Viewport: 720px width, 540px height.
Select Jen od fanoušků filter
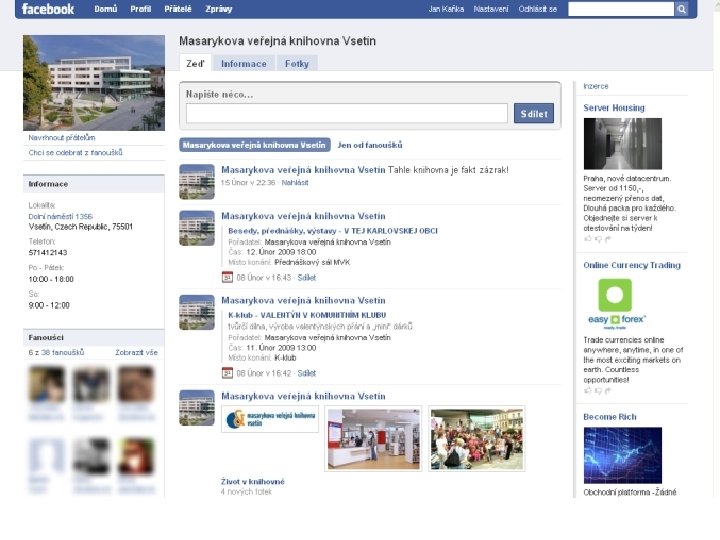point(370,145)
